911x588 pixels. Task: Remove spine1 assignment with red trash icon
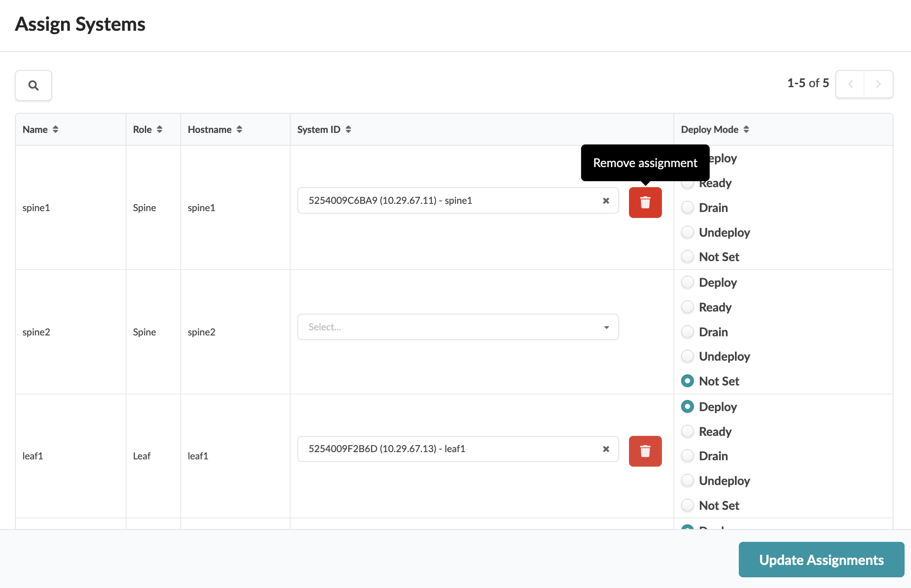pyautogui.click(x=645, y=202)
